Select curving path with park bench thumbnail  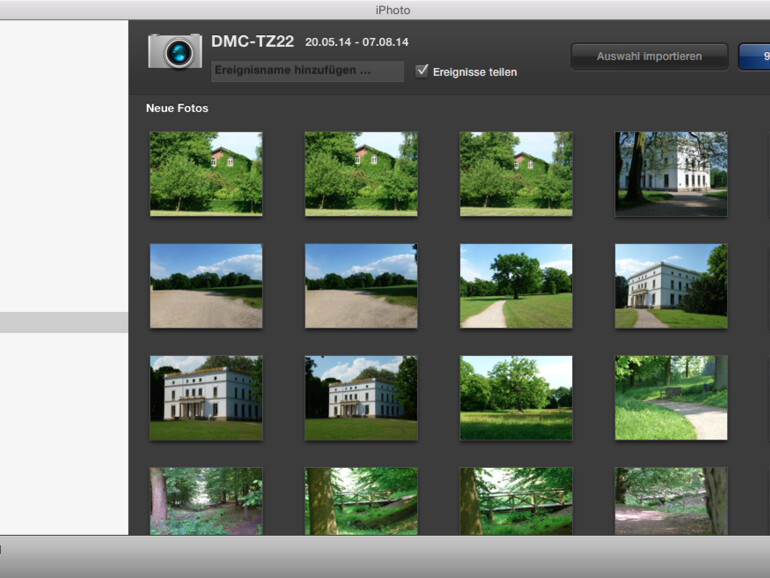671,398
